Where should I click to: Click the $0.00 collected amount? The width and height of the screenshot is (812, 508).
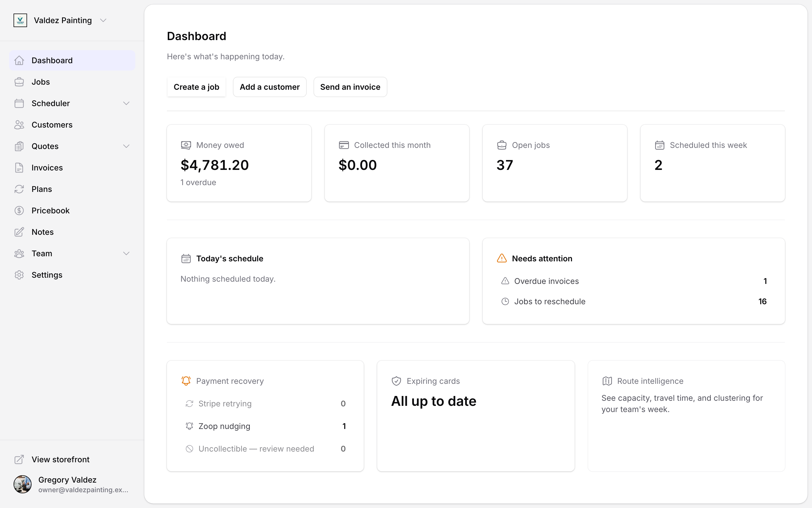click(358, 165)
